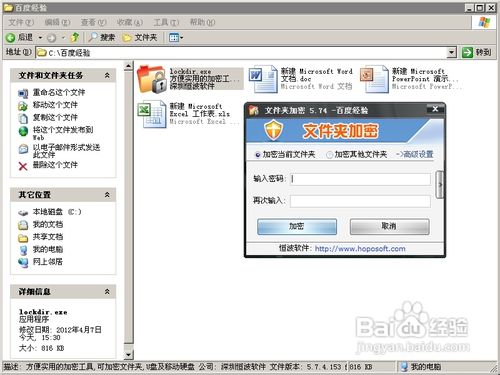The image size is (500, 375).
Task: Select the Word document file icon
Action: tap(263, 79)
